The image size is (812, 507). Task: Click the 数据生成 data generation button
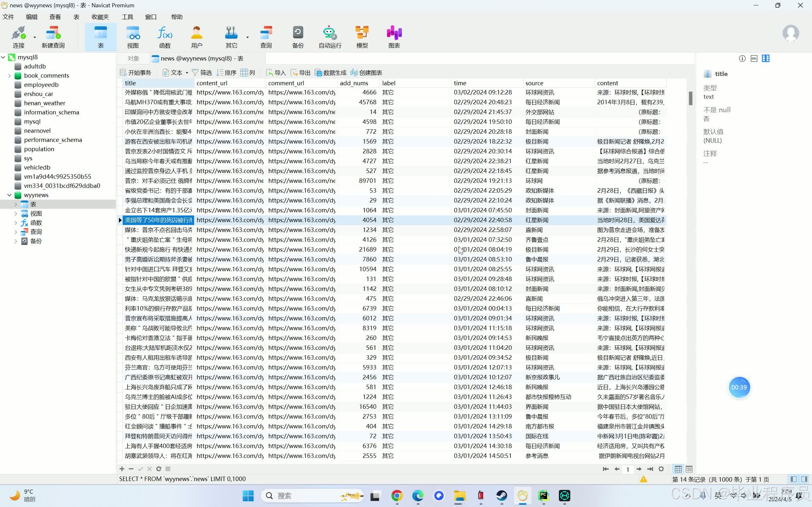[331, 73]
